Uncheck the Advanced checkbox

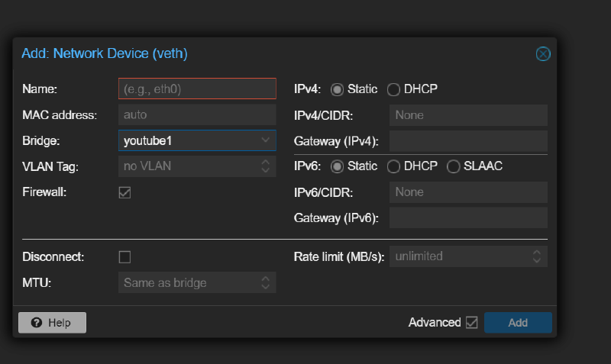click(471, 323)
